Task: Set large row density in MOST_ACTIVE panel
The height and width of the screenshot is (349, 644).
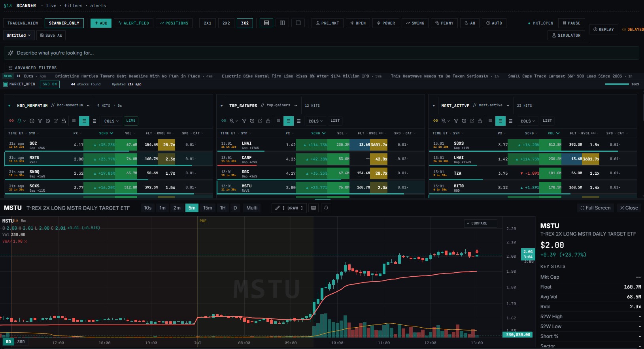Action: coord(511,121)
